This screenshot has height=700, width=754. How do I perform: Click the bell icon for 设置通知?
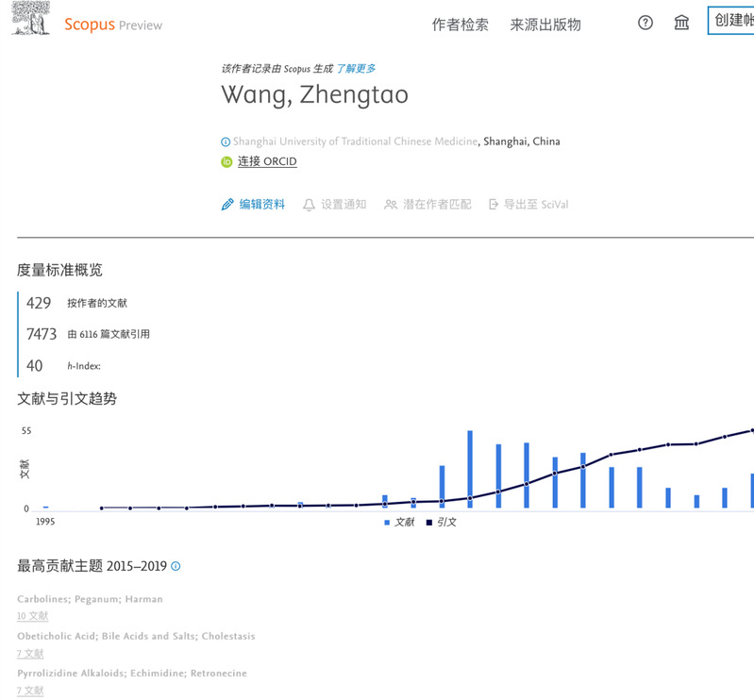(309, 205)
